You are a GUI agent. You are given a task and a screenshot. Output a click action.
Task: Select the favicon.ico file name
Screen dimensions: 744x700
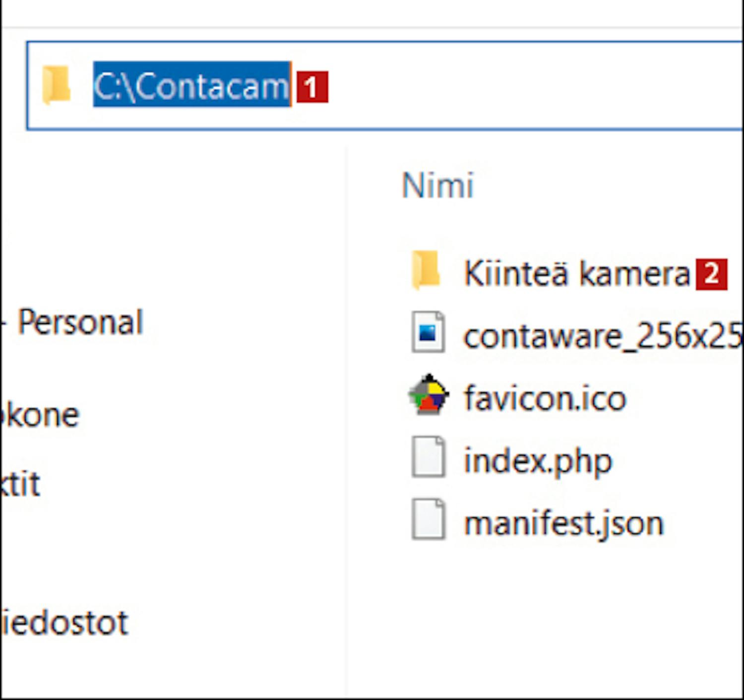(x=545, y=398)
